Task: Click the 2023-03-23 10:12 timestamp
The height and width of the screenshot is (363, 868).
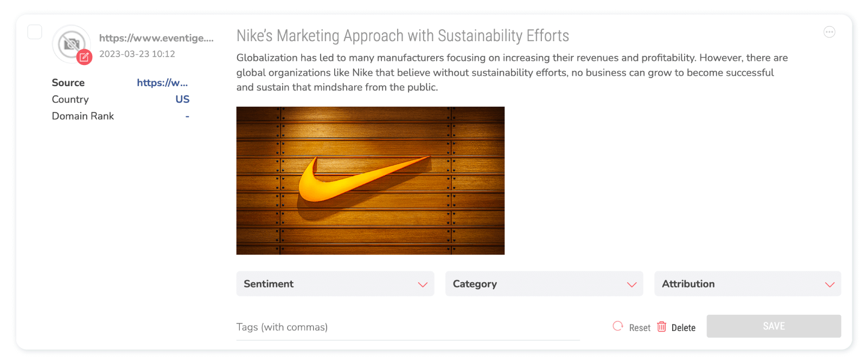Action: coord(137,54)
